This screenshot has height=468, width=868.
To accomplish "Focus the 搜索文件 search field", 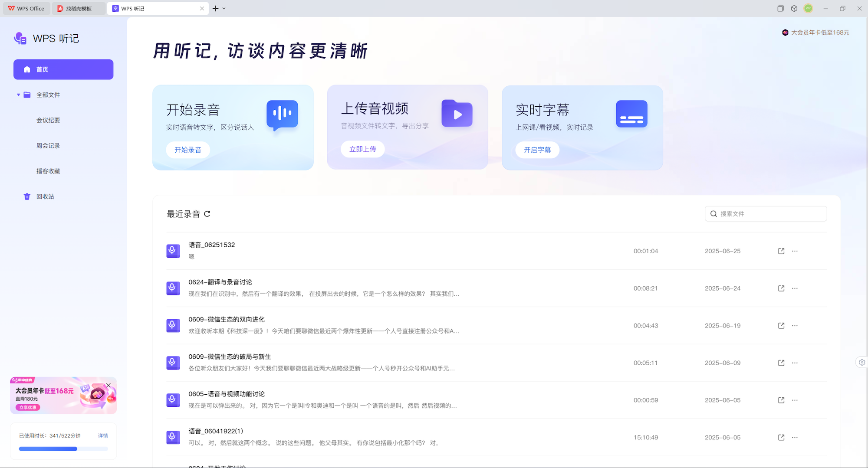I will (766, 213).
